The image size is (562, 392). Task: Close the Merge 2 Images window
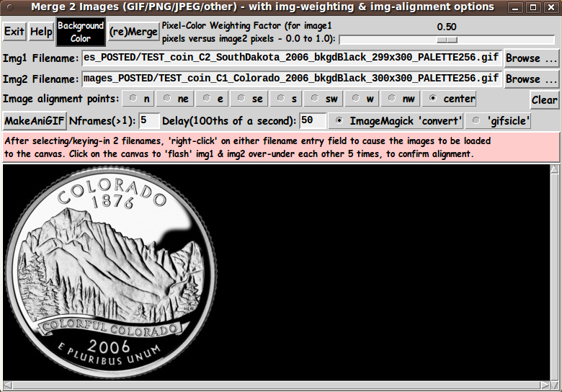click(551, 7)
